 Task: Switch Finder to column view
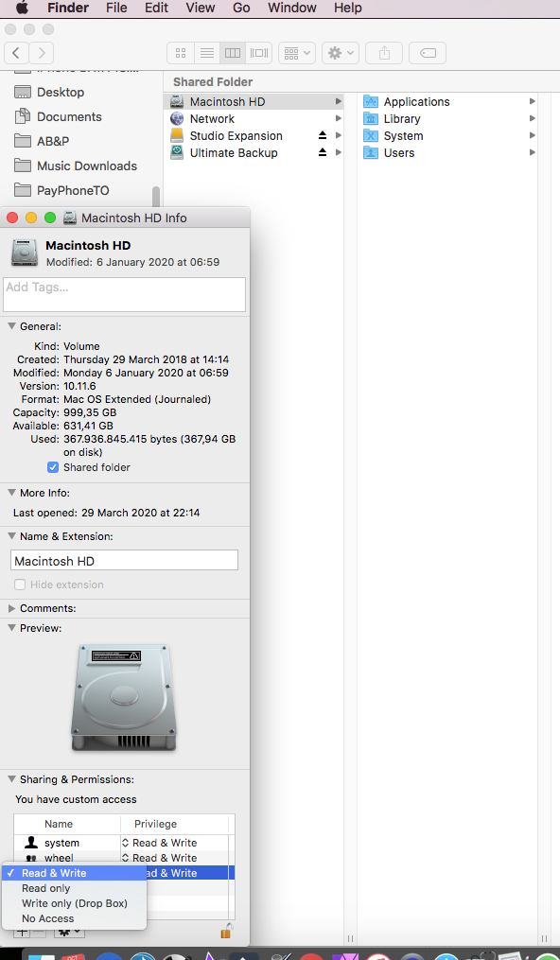(x=233, y=53)
